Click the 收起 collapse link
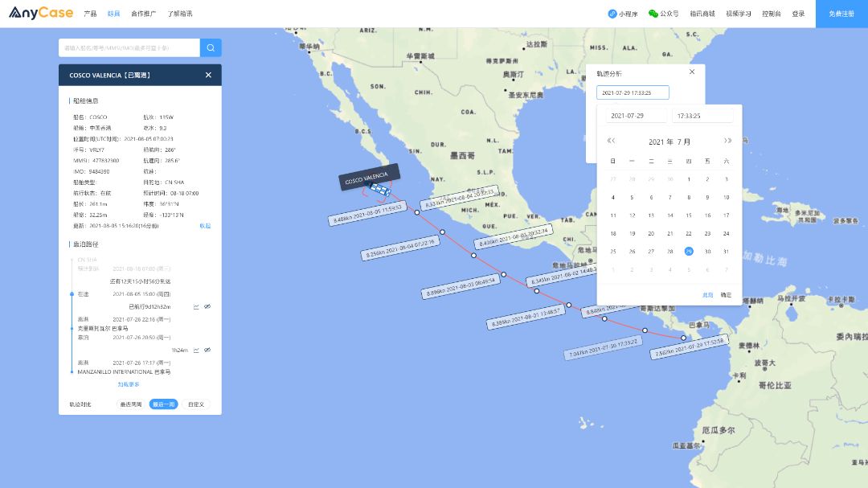The width and height of the screenshot is (868, 488). [205, 226]
